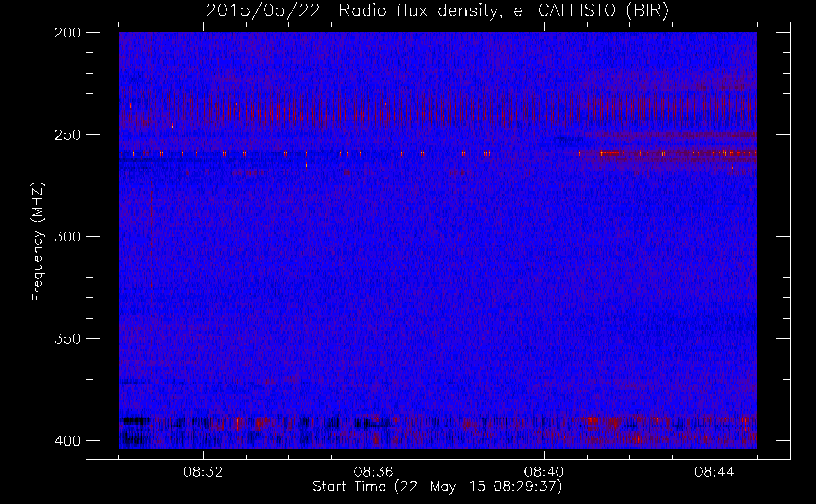Click the 'Start Time (22-May-15 08:29:37)' label
Image resolution: width=816 pixels, height=504 pixels.
tap(437, 487)
